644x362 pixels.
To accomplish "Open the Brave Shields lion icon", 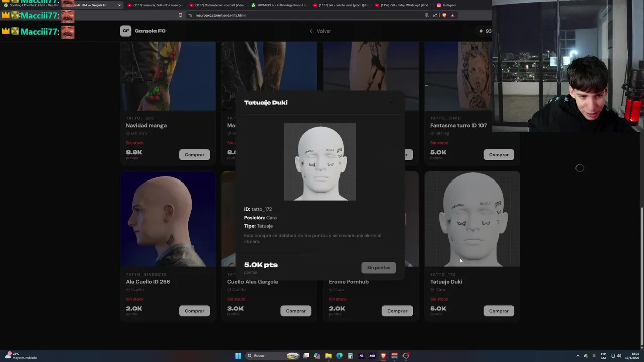I will pos(444,15).
